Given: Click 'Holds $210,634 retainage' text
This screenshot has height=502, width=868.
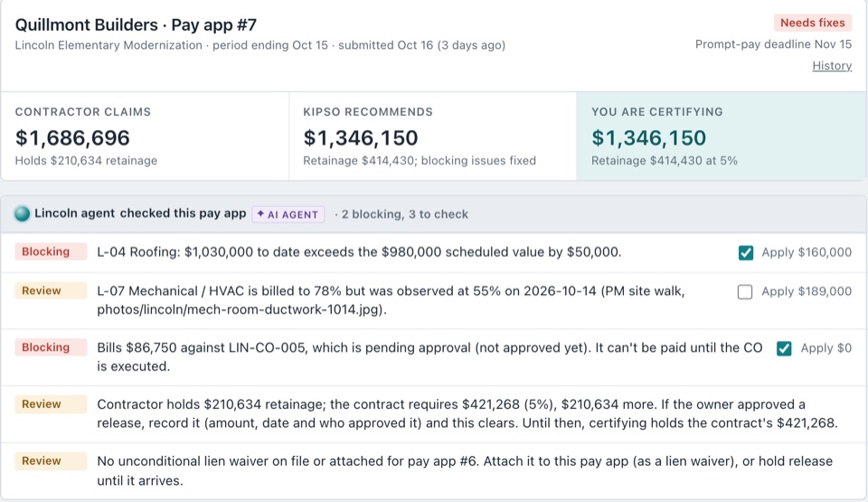Looking at the screenshot, I should (86, 161).
